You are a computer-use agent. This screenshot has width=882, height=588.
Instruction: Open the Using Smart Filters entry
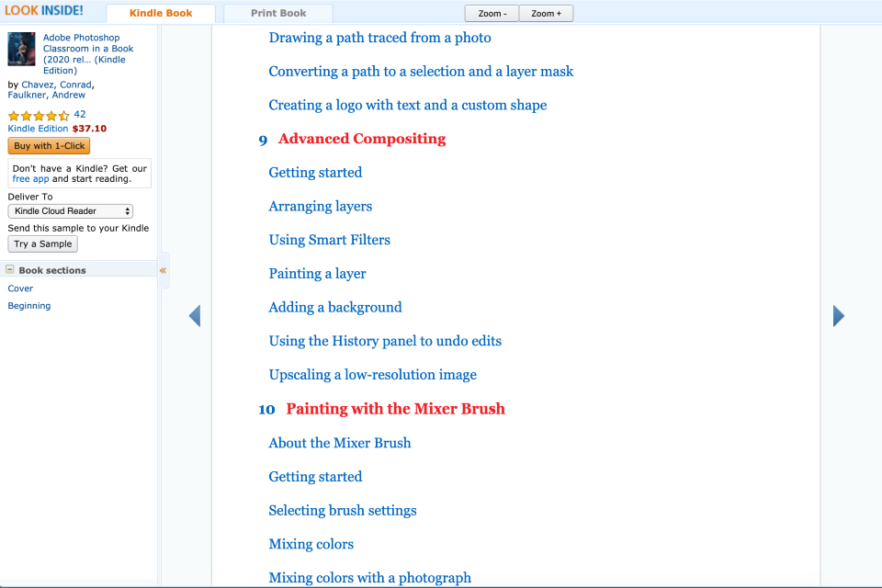(x=329, y=240)
